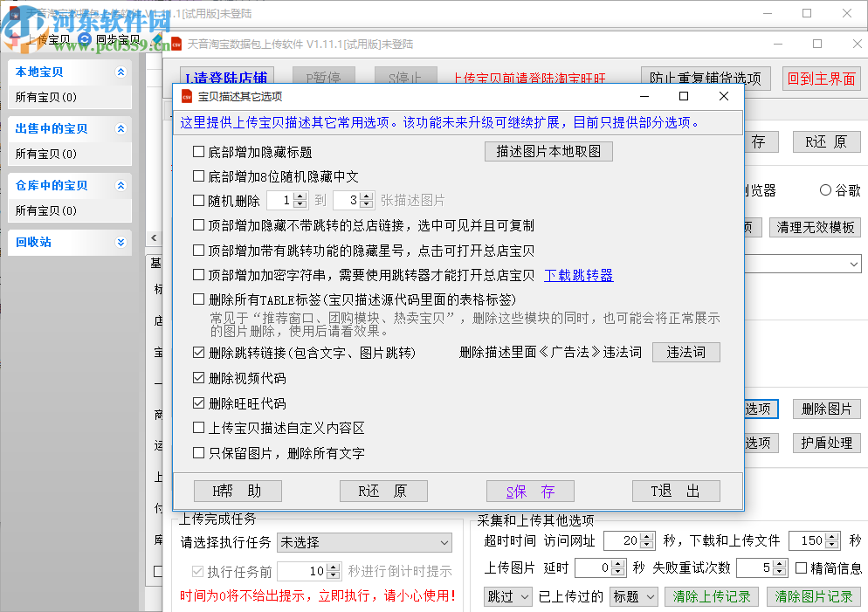The height and width of the screenshot is (612, 868).
Task: Click the 同步宝贝 sync icon
Action: pos(85,39)
